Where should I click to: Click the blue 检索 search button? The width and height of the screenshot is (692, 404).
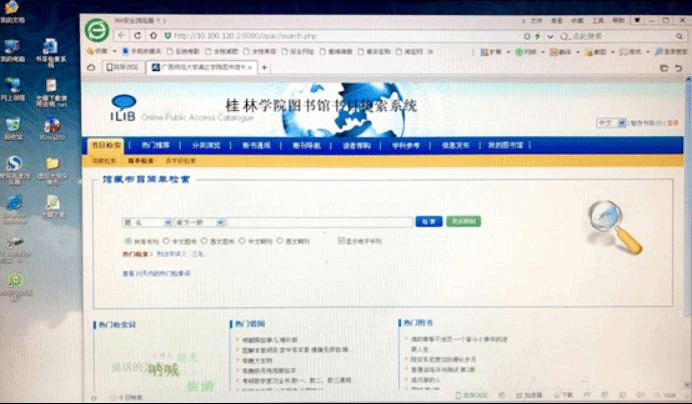coord(427,222)
